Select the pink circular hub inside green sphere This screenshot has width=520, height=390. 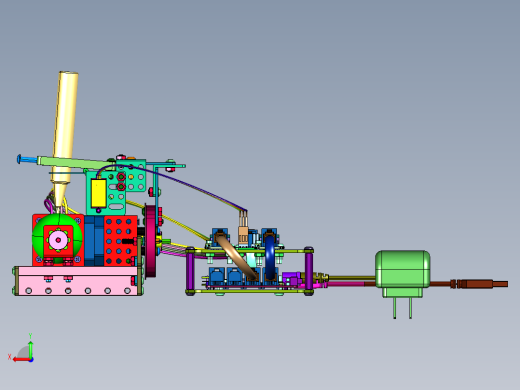click(58, 240)
